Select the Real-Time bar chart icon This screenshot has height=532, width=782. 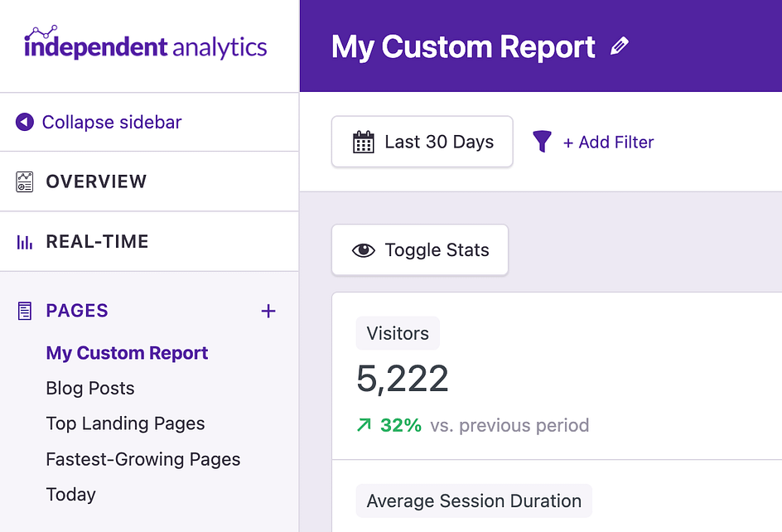coord(23,241)
